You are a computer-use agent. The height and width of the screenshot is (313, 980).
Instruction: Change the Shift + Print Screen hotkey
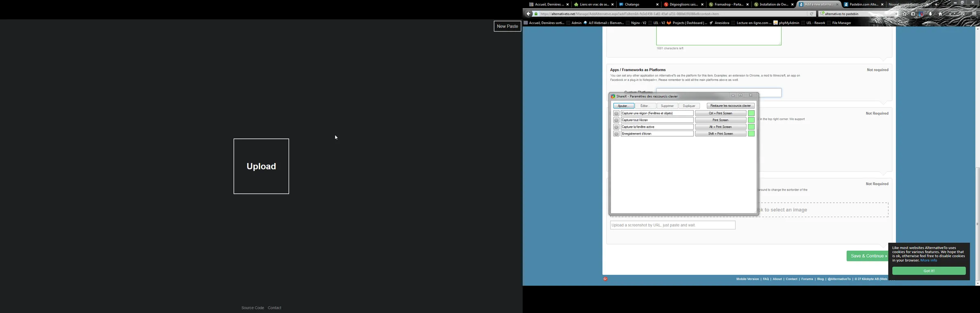(720, 134)
